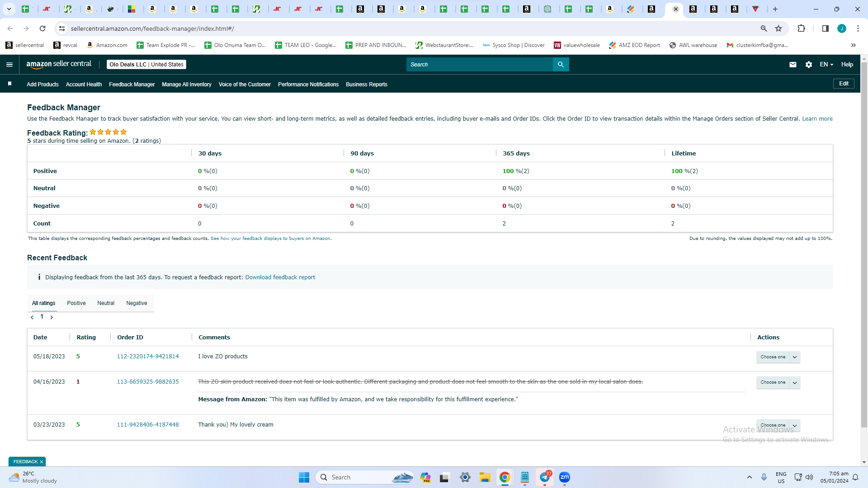Go to previous feedback page arrow
The height and width of the screenshot is (488, 868).
click(32, 317)
